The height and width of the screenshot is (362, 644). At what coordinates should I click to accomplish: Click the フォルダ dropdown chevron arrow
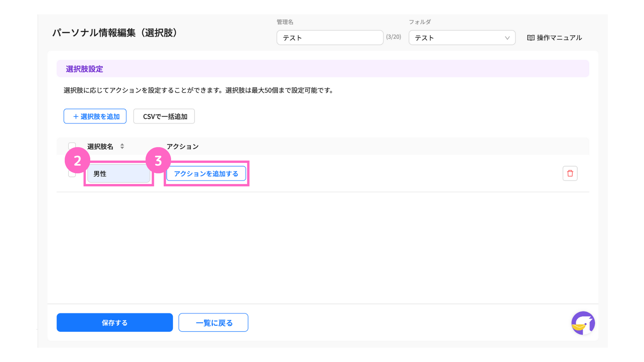507,38
